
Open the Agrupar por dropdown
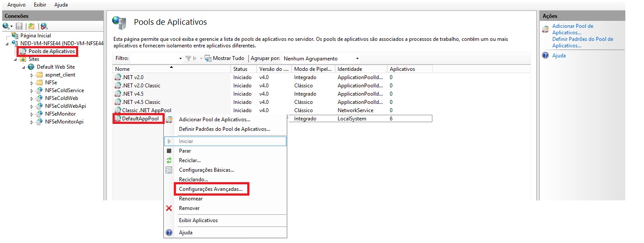click(x=357, y=59)
